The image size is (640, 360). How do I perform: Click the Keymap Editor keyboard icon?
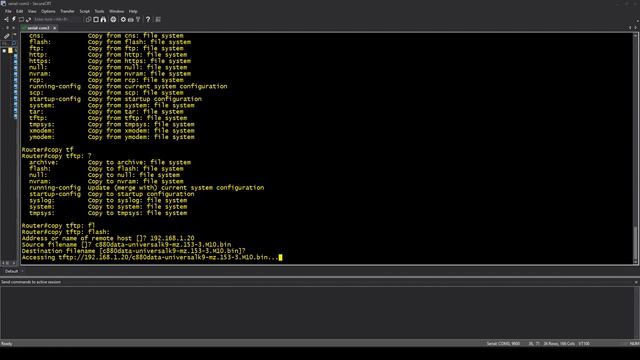[131, 19]
